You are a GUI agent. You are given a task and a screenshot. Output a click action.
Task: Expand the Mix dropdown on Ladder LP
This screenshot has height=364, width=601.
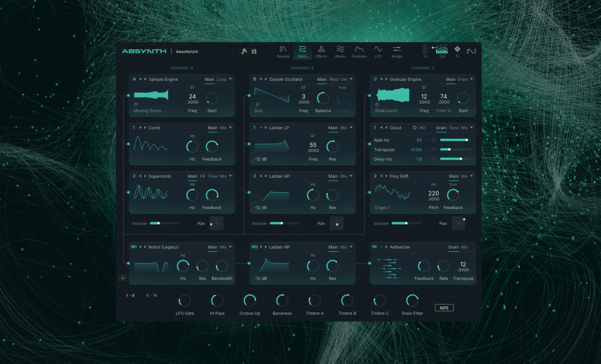pyautogui.click(x=347, y=127)
